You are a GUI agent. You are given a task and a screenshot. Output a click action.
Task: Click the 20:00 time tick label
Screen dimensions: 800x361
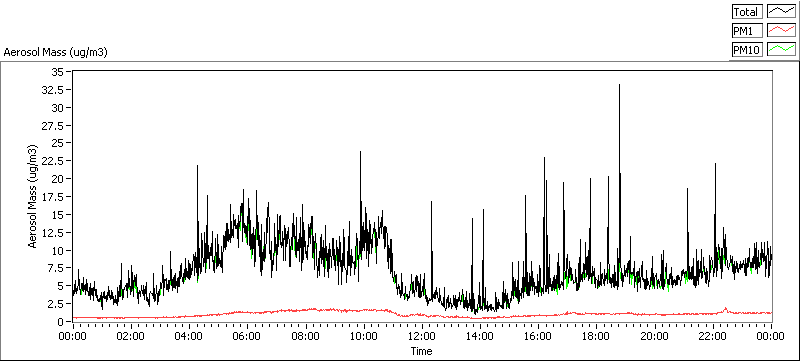(x=655, y=336)
